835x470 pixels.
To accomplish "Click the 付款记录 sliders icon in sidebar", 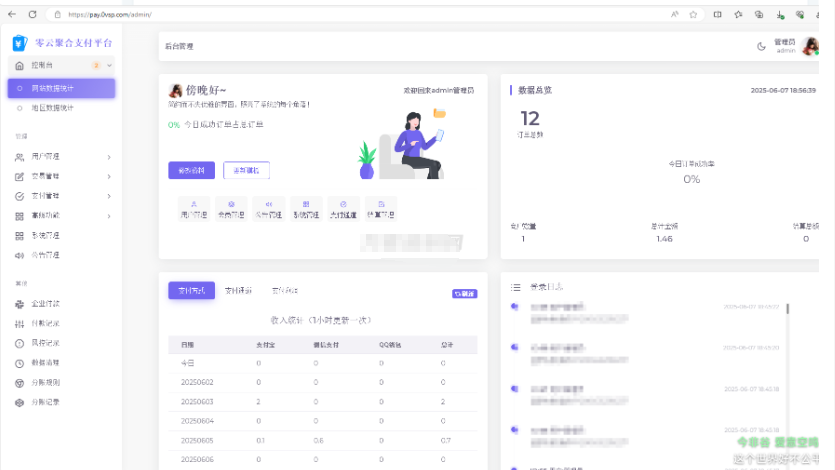I will pos(20,324).
